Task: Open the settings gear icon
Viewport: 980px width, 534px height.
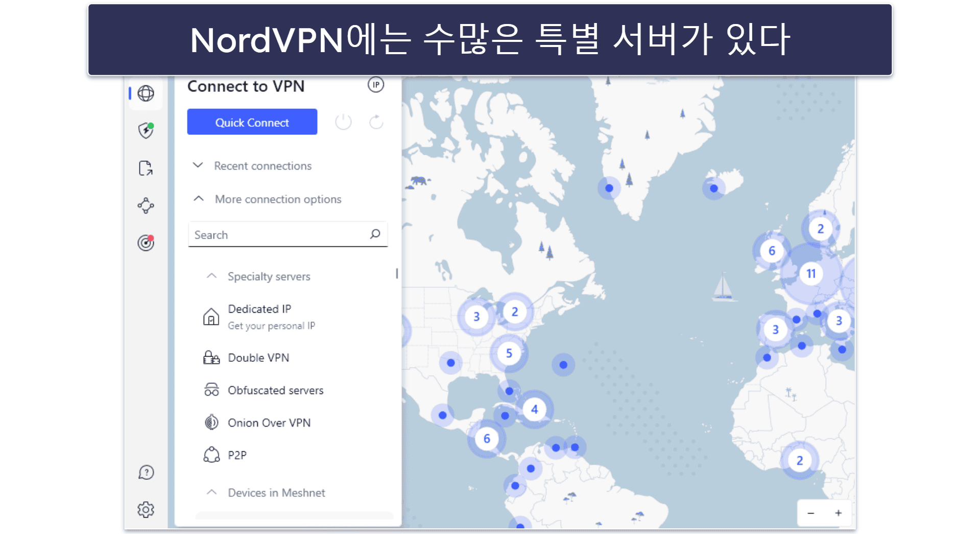Action: click(146, 509)
